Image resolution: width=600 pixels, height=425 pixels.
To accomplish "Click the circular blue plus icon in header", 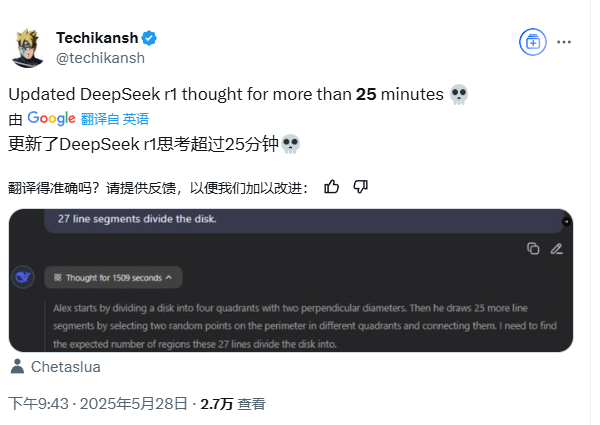I will click(x=532, y=42).
